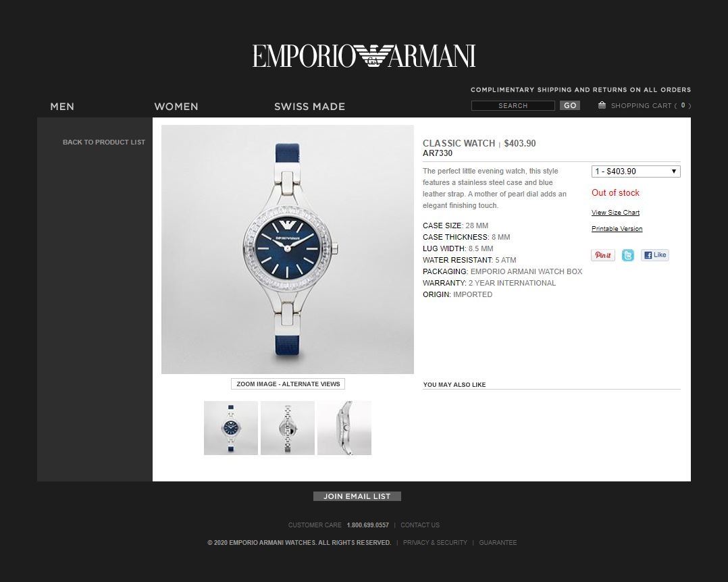Click the Pin it button
728x582 pixels.
[602, 255]
